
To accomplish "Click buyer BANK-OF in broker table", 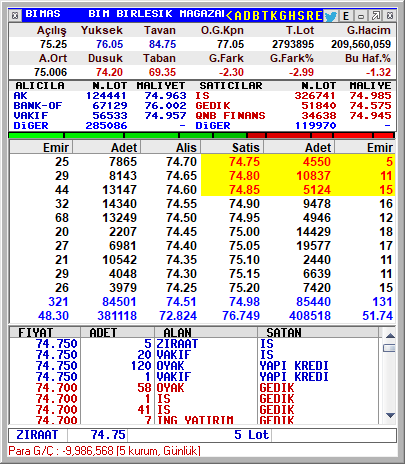I will pos(38,106).
